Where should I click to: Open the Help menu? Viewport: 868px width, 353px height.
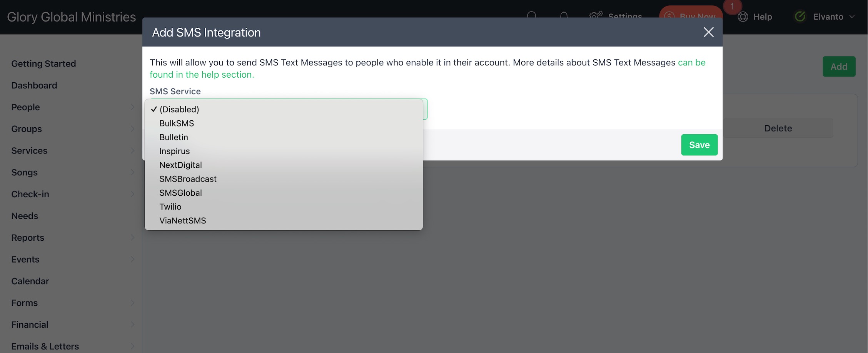point(755,17)
